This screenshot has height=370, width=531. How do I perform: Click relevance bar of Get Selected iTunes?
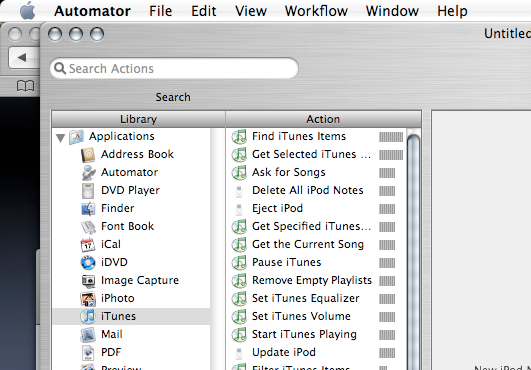pos(391,155)
